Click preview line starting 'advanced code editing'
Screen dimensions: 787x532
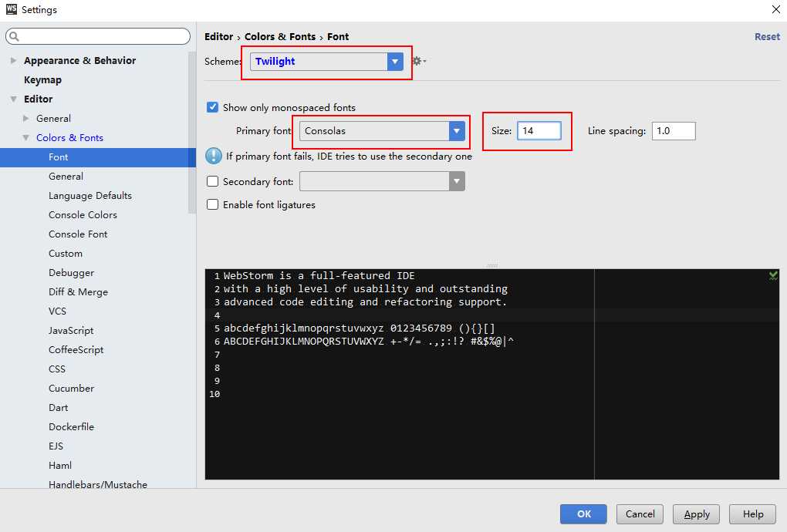coord(366,301)
